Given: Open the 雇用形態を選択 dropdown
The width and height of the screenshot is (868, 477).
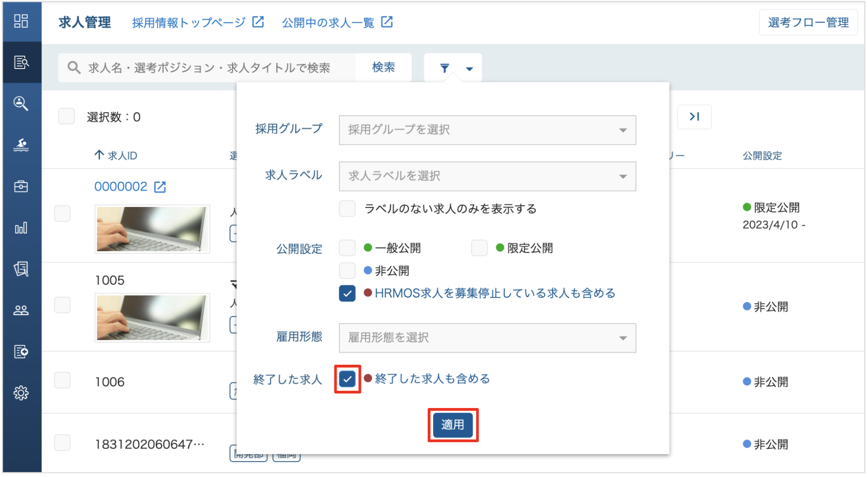Looking at the screenshot, I should [488, 339].
